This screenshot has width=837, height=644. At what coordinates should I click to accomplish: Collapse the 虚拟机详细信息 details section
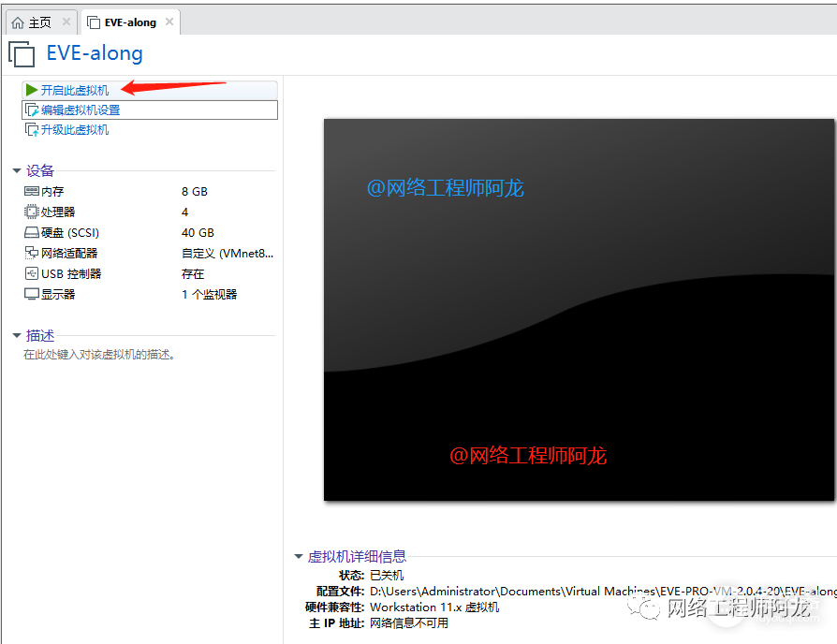pyautogui.click(x=299, y=557)
